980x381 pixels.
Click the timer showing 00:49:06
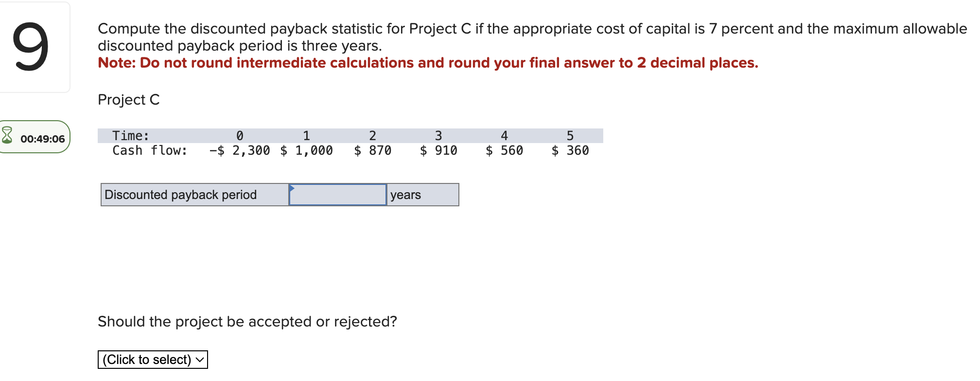[x=42, y=138]
